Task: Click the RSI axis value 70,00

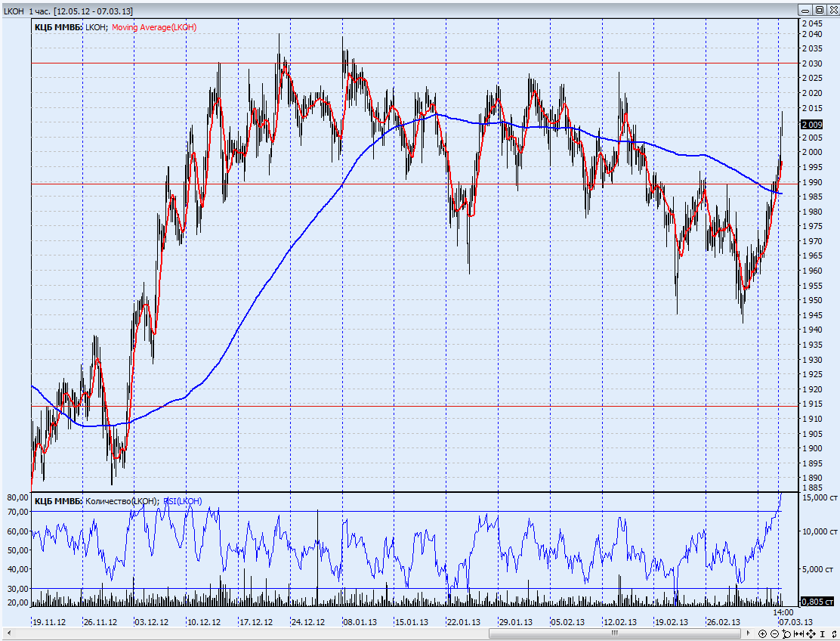Action: pyautogui.click(x=17, y=512)
